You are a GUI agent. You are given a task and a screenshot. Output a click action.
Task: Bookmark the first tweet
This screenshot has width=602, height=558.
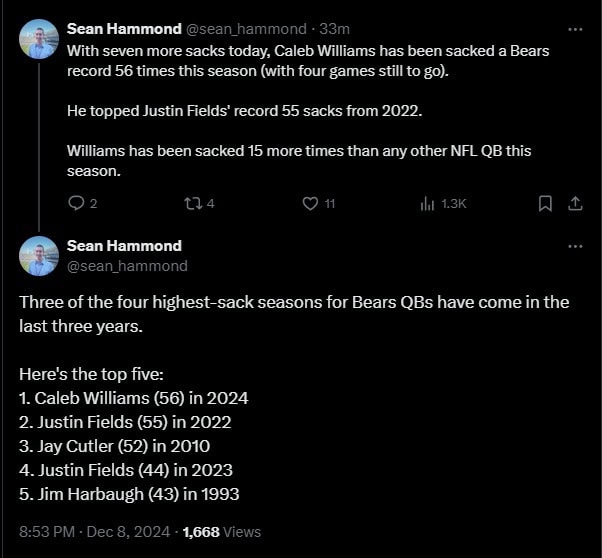[545, 203]
